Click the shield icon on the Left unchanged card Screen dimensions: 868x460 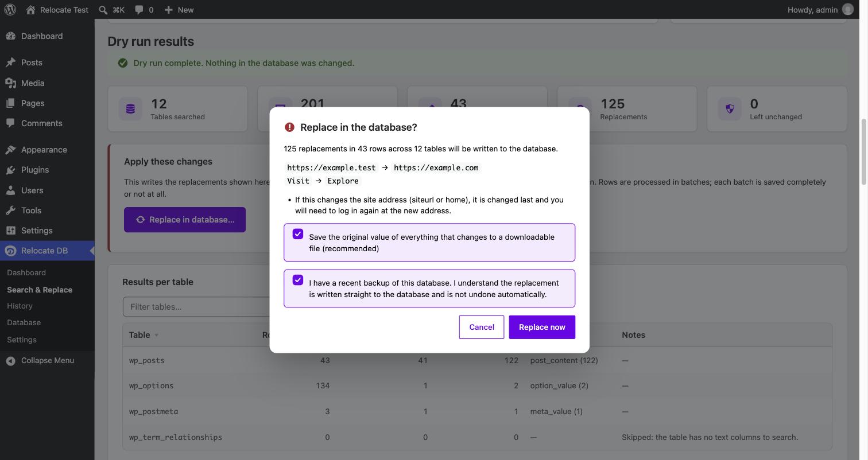pos(730,109)
